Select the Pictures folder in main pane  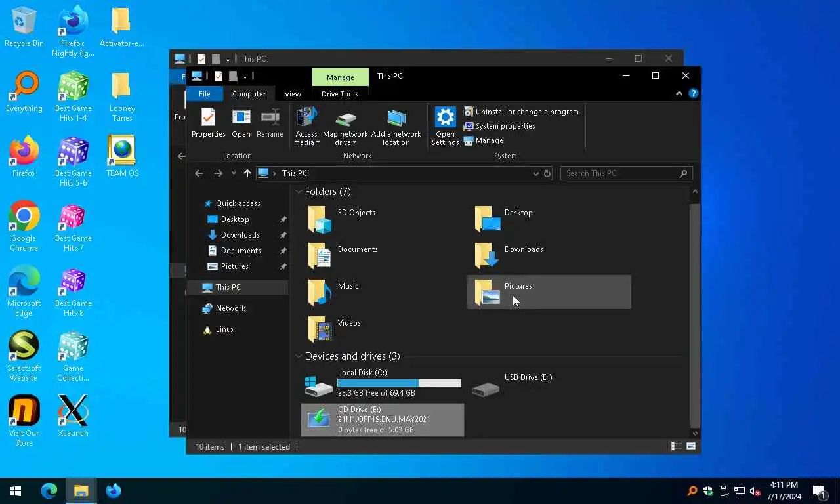(549, 293)
